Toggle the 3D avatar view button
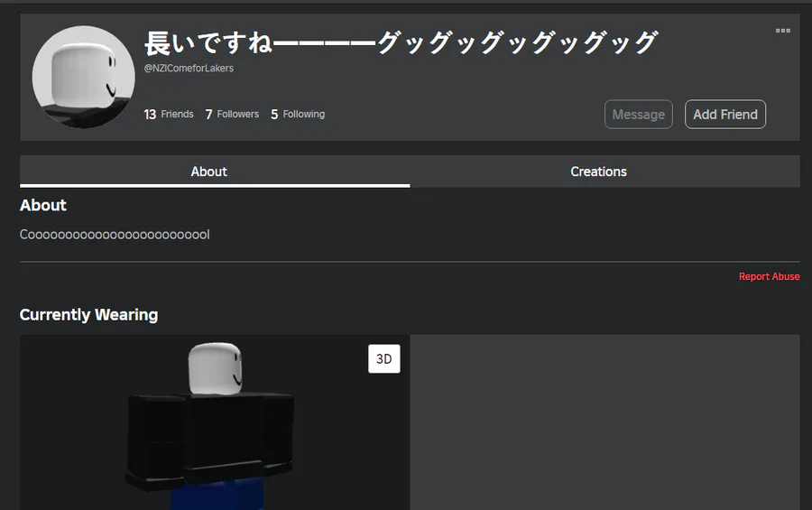The image size is (812, 510). 383,358
